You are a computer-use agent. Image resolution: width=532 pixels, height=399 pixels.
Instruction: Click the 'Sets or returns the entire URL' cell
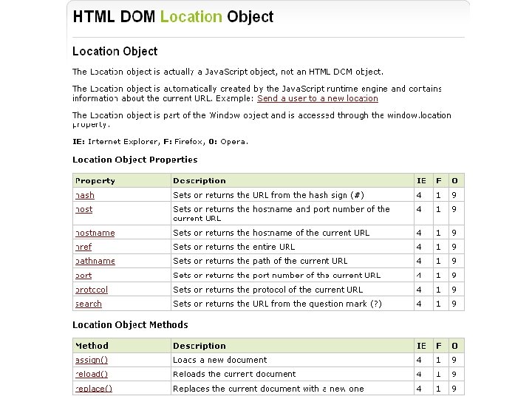pos(293,247)
